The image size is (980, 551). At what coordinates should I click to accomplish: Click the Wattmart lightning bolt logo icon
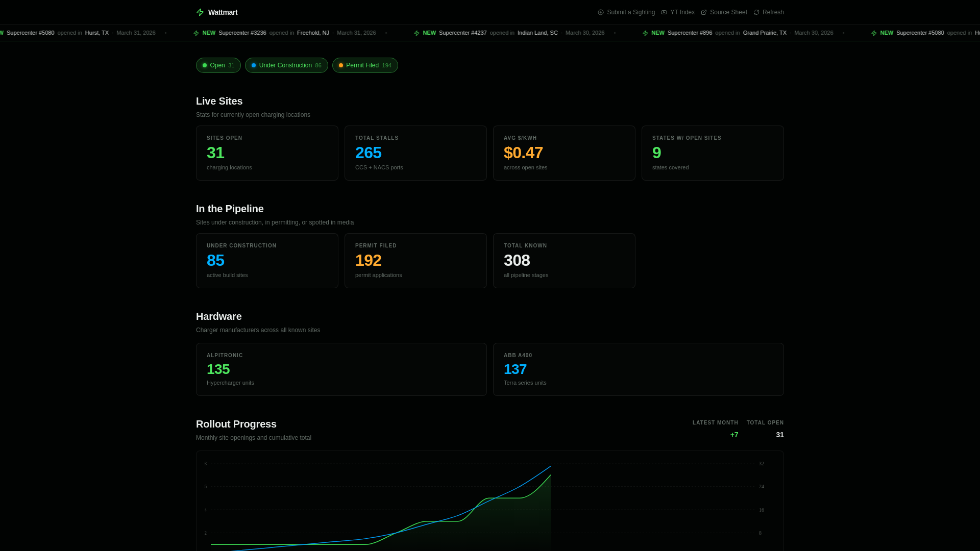tap(200, 12)
